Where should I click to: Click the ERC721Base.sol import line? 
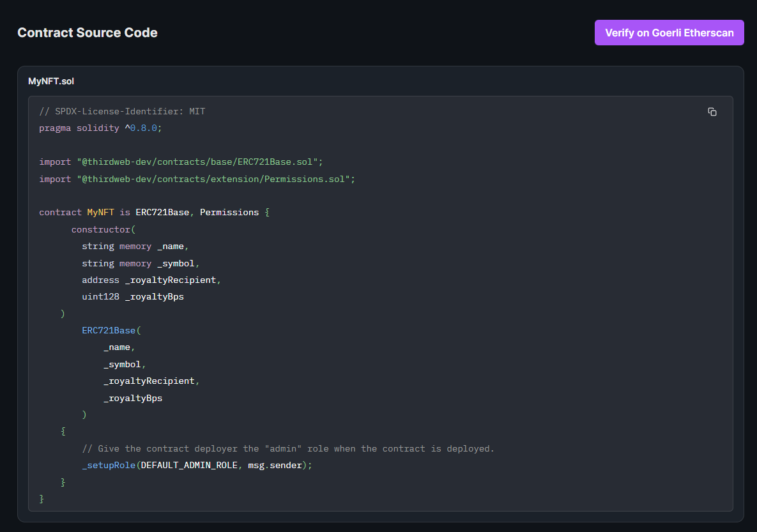(181, 162)
